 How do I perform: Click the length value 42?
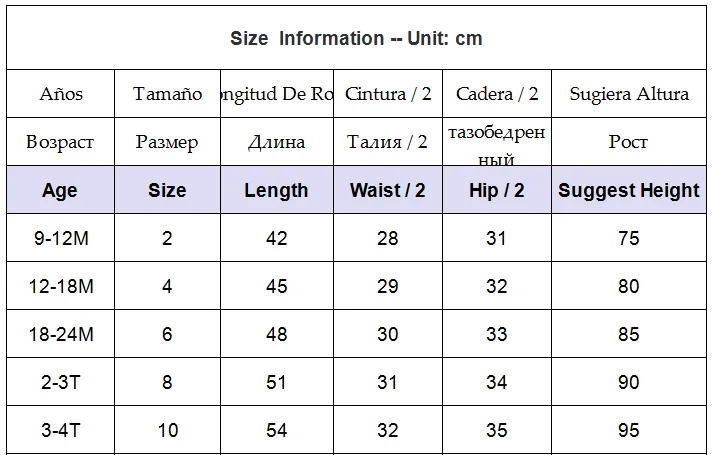point(277,238)
